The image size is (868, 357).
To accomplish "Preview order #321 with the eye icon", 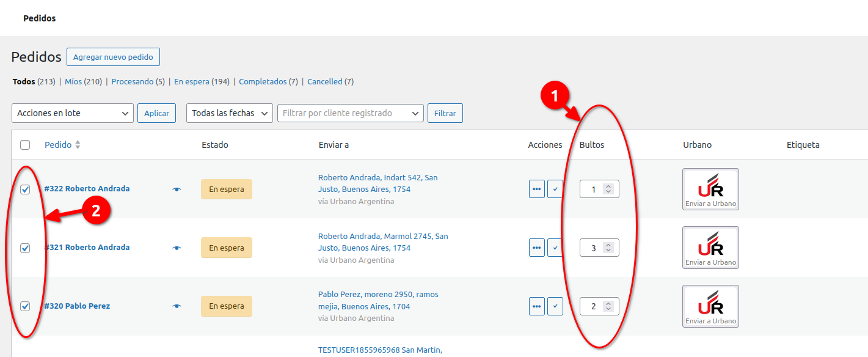I will click(x=177, y=248).
